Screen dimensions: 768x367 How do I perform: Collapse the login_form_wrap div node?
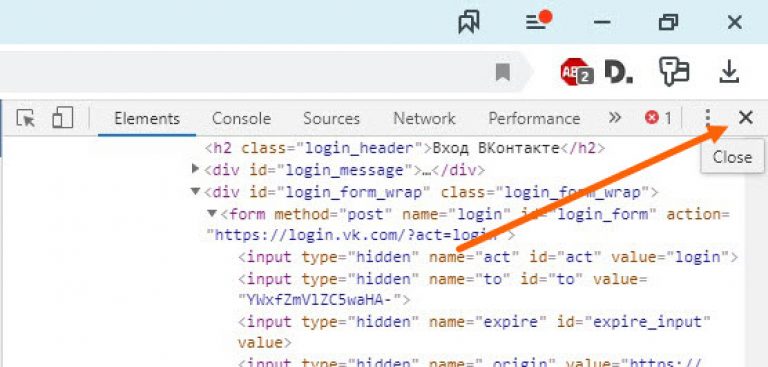[x=195, y=191]
